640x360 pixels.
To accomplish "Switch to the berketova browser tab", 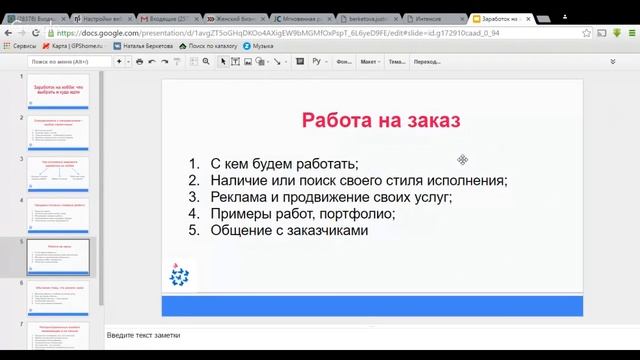I will (369, 19).
